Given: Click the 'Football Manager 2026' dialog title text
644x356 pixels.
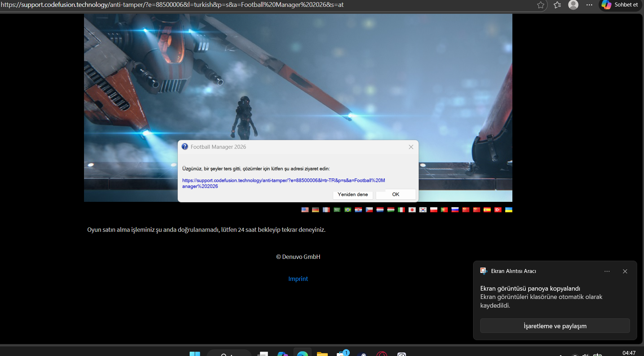Looking at the screenshot, I should click(218, 147).
